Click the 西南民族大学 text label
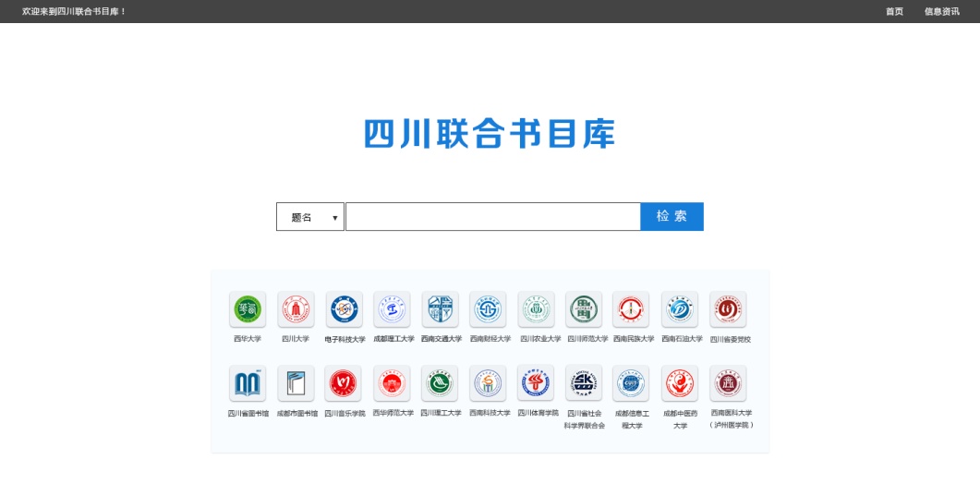980x483 pixels. 634,339
